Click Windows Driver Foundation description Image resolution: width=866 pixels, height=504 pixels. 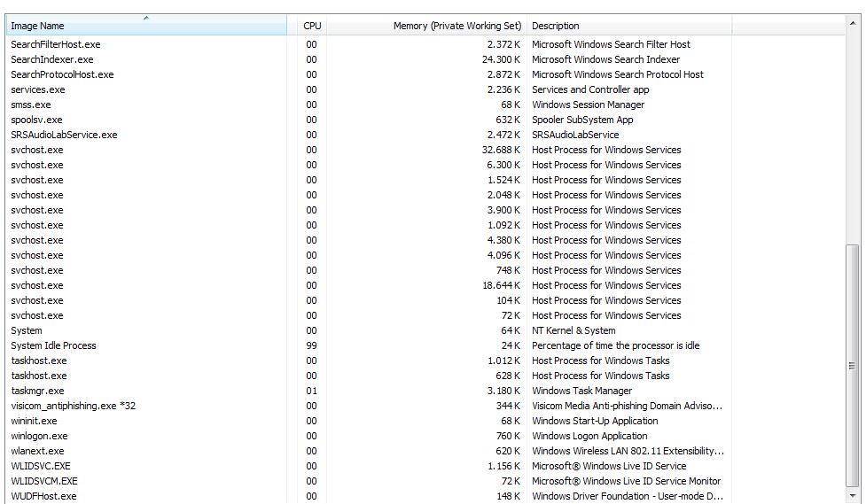click(x=628, y=496)
